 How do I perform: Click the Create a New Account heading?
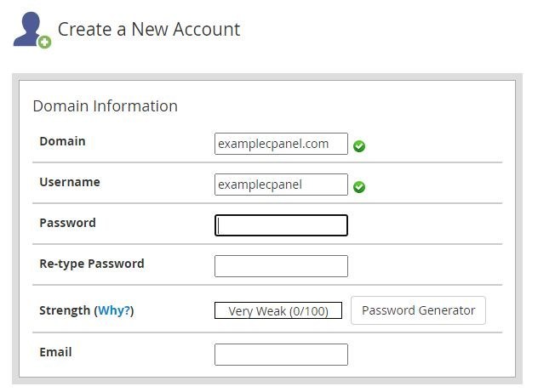(x=149, y=29)
